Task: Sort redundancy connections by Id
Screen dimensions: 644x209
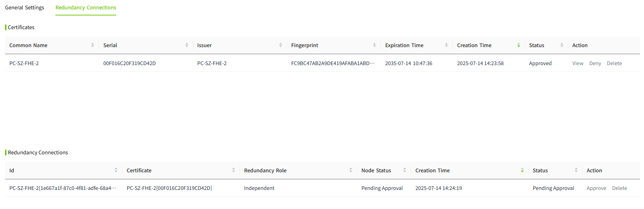Action: point(116,171)
